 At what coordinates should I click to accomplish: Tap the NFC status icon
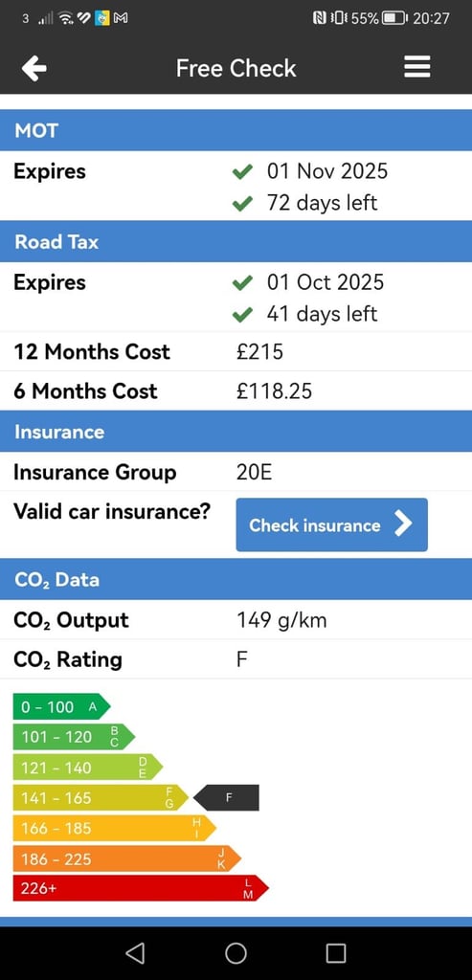320,18
